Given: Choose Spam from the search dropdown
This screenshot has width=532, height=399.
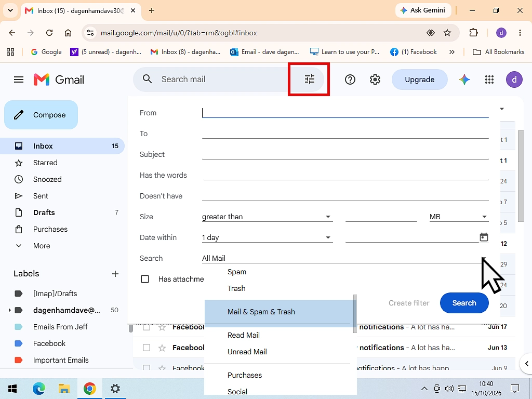Looking at the screenshot, I should click(237, 272).
